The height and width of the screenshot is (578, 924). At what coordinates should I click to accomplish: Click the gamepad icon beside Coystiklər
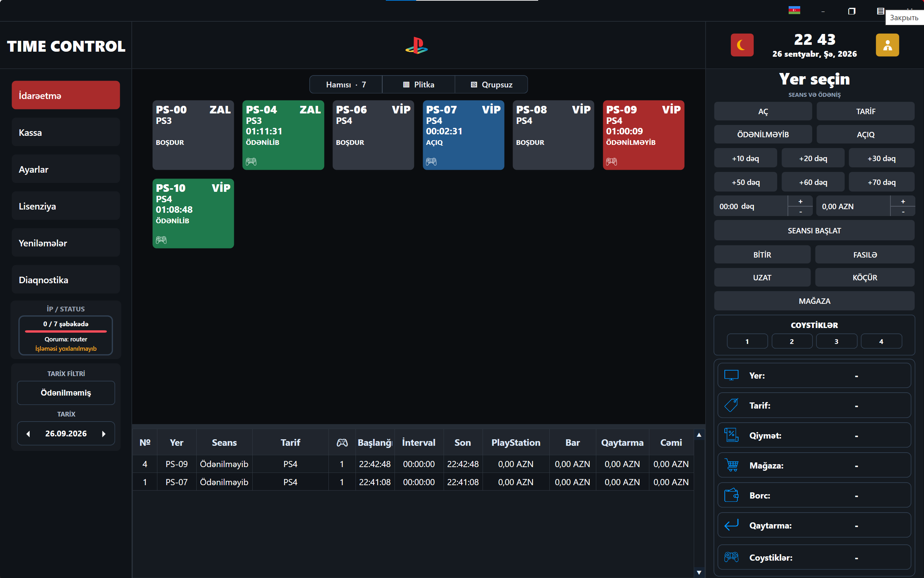pyautogui.click(x=731, y=557)
